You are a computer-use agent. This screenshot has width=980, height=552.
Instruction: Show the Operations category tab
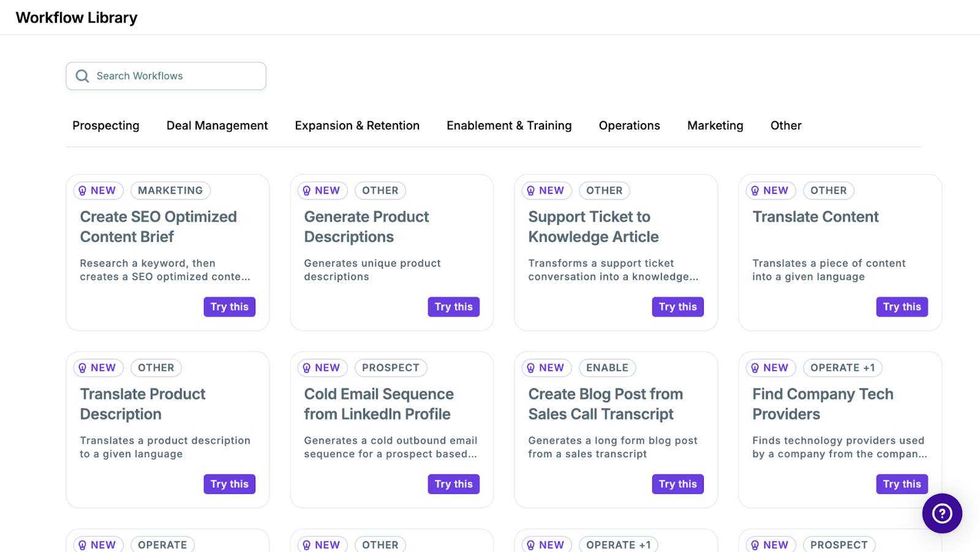629,125
